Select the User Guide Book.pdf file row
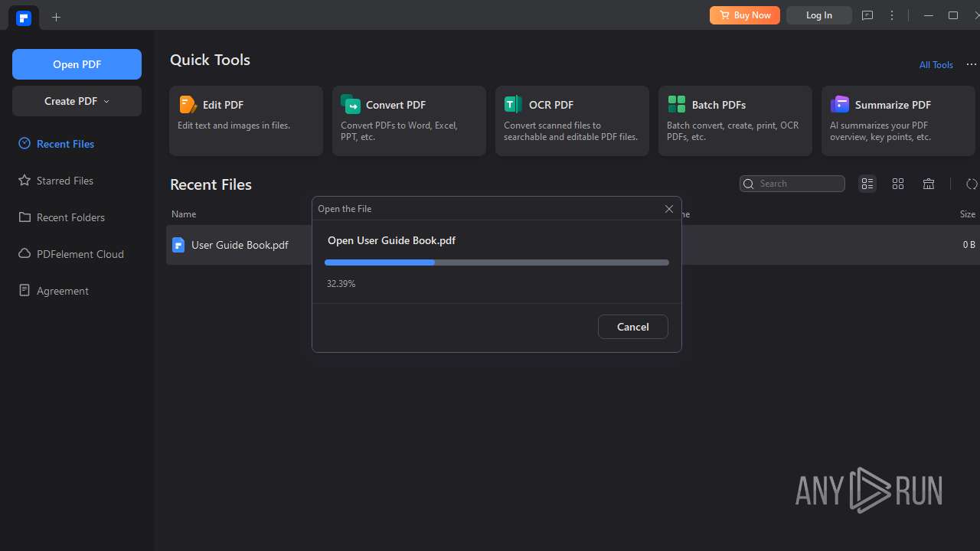Image resolution: width=980 pixels, height=551 pixels. point(573,245)
